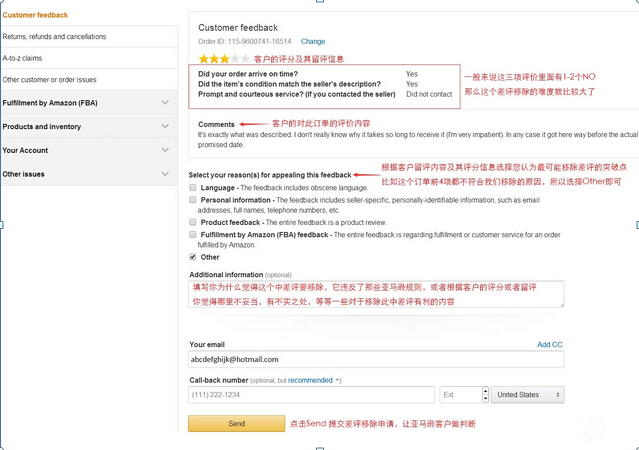This screenshot has width=639, height=450.
Task: Click the Change order ID link
Action: 313,41
